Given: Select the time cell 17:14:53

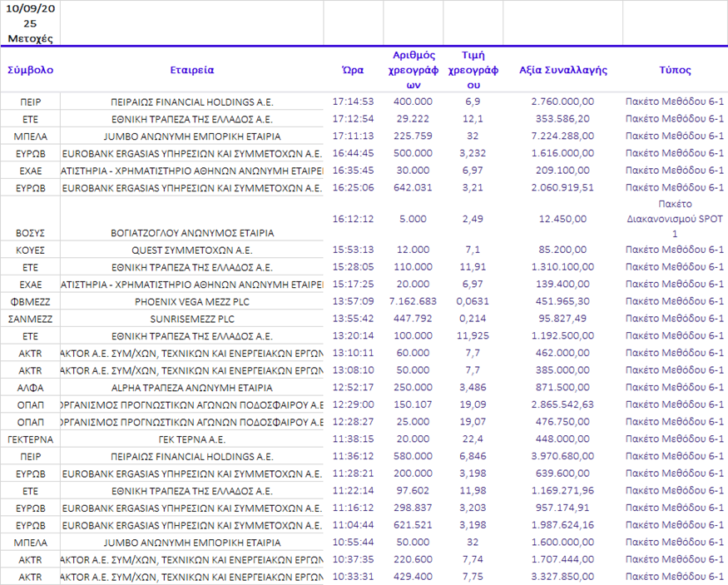Looking at the screenshot, I should point(353,102).
